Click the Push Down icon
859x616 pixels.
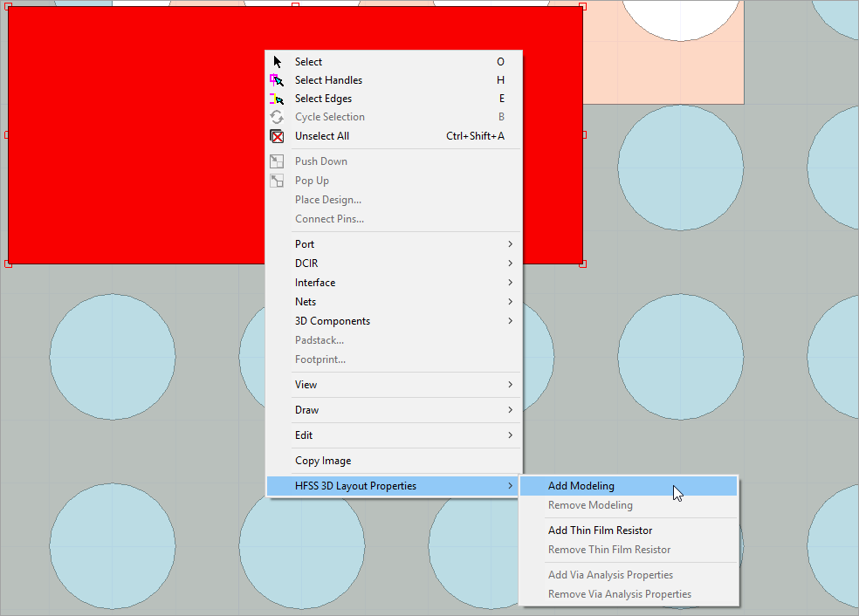[x=276, y=161]
